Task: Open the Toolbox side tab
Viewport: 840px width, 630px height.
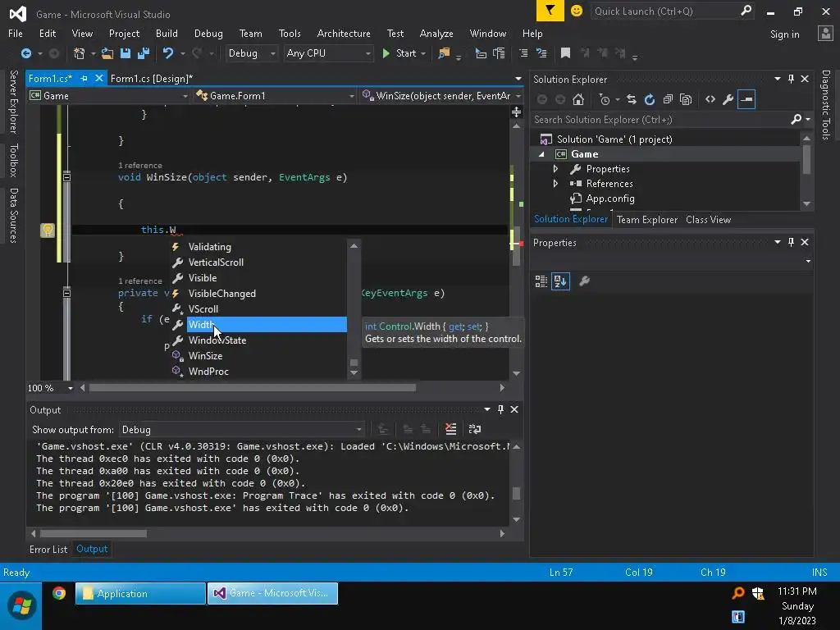Action: (x=13, y=160)
